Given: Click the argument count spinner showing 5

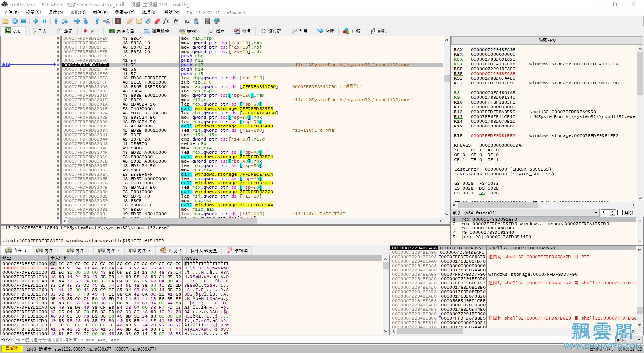Looking at the screenshot, I should point(608,213).
